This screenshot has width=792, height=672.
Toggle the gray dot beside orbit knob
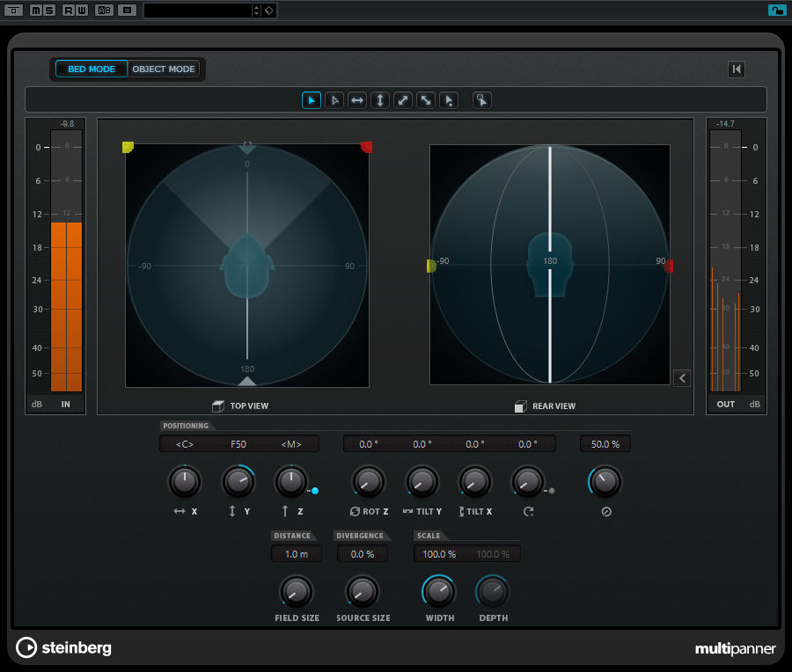[552, 491]
